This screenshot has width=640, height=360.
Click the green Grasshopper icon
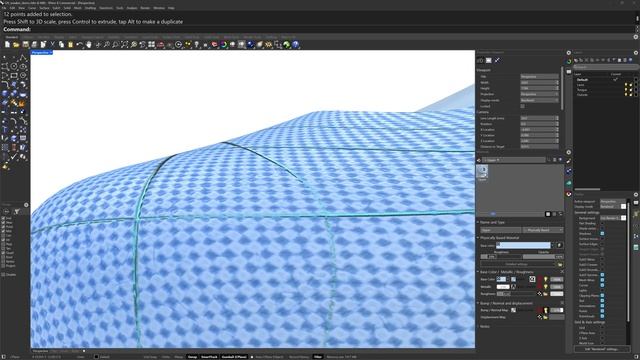click(287, 44)
